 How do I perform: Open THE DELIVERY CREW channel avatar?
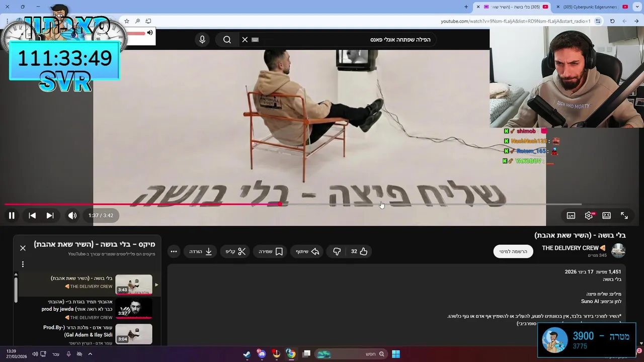[618, 251]
